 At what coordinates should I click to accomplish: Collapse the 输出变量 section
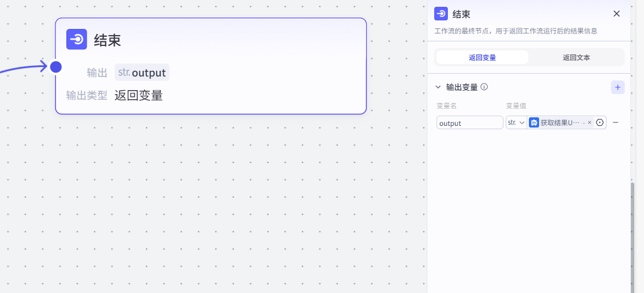tap(438, 87)
